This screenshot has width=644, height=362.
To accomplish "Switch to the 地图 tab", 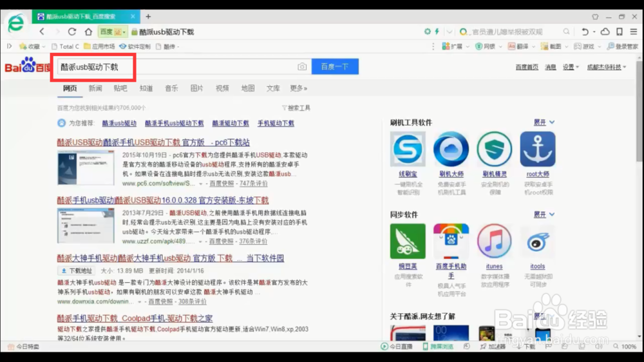I will (x=248, y=88).
